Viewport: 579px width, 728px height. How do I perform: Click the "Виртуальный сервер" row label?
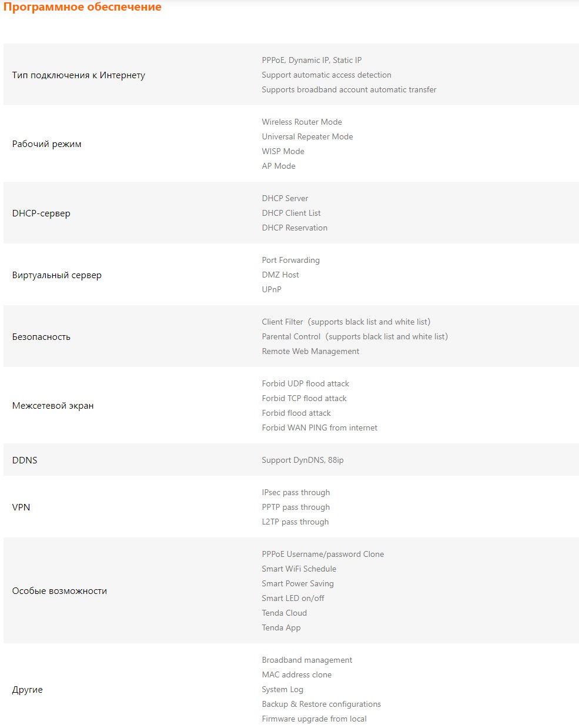(56, 275)
